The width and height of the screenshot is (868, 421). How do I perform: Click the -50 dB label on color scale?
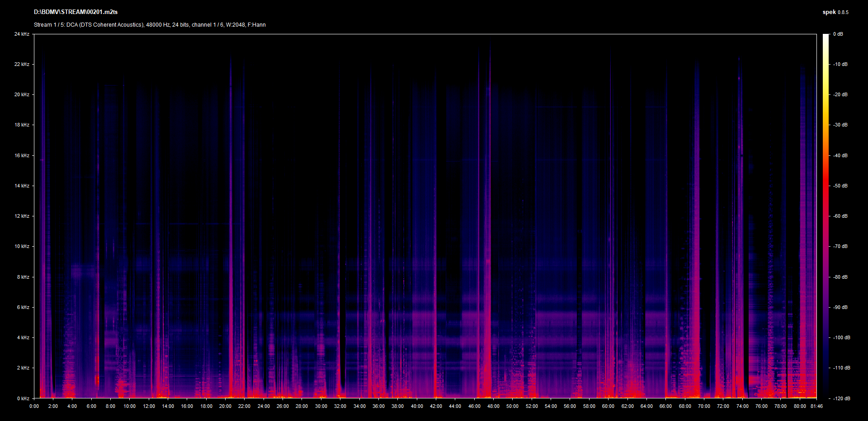pos(840,186)
